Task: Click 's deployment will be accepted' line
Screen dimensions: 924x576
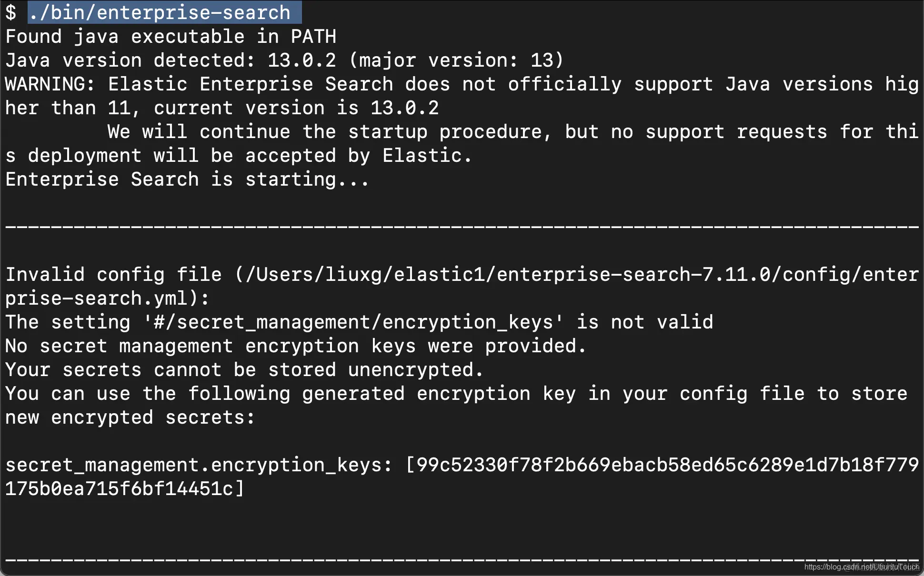Action: (x=239, y=156)
